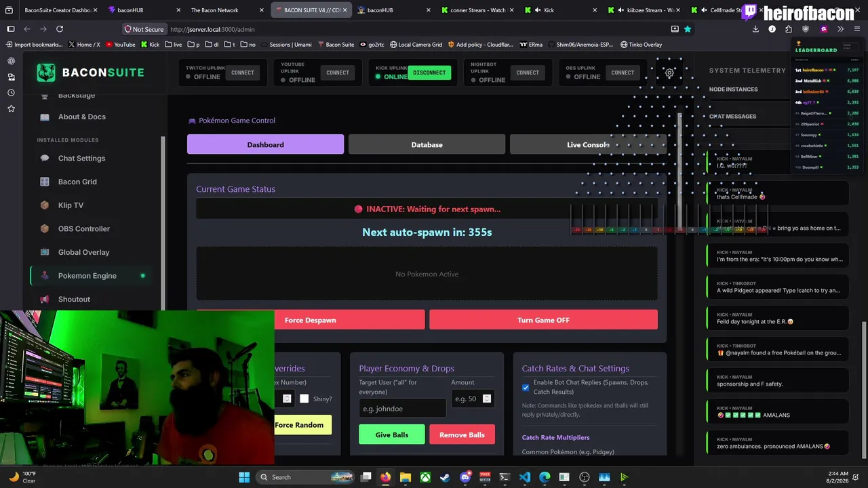Viewport: 868px width, 488px height.
Task: Click the browser address bar URL
Action: pos(212,29)
